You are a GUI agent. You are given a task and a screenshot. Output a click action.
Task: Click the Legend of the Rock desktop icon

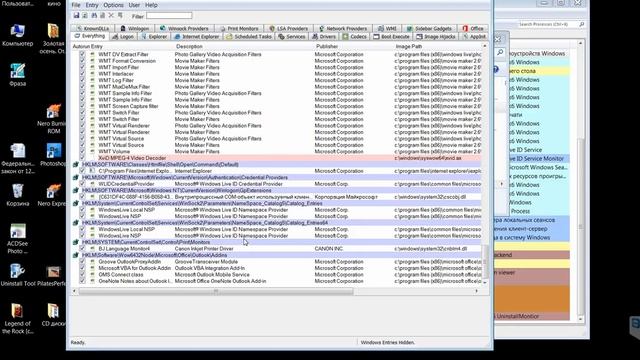tap(18, 311)
